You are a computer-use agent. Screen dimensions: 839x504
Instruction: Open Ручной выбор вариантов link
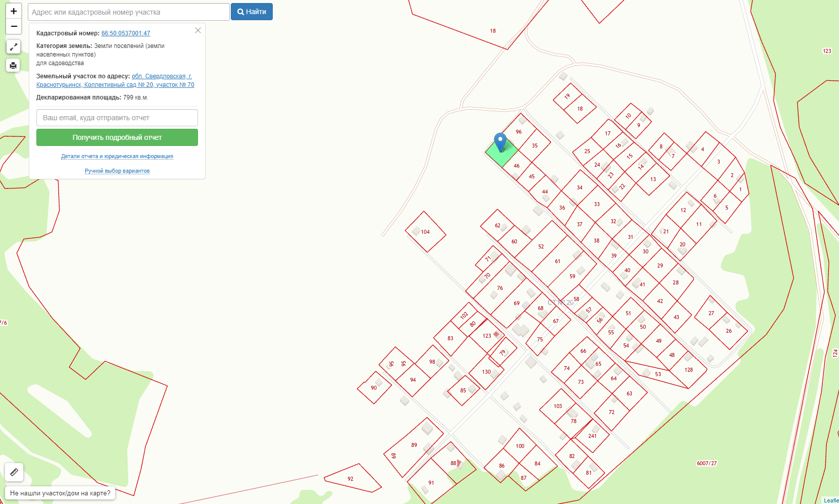[x=117, y=171]
